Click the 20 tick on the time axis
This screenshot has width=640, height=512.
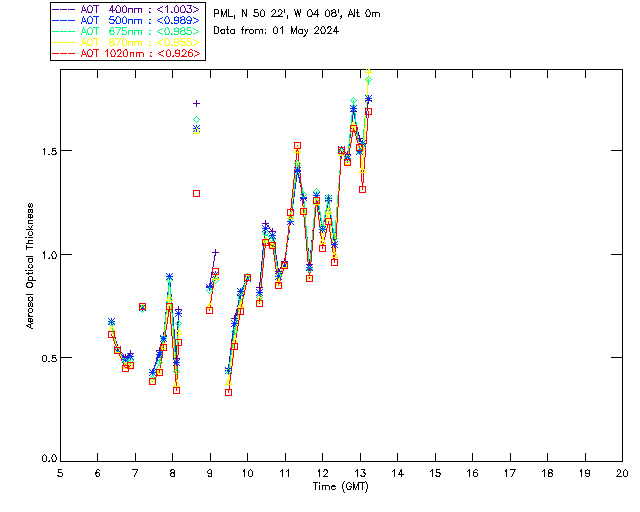click(x=622, y=473)
